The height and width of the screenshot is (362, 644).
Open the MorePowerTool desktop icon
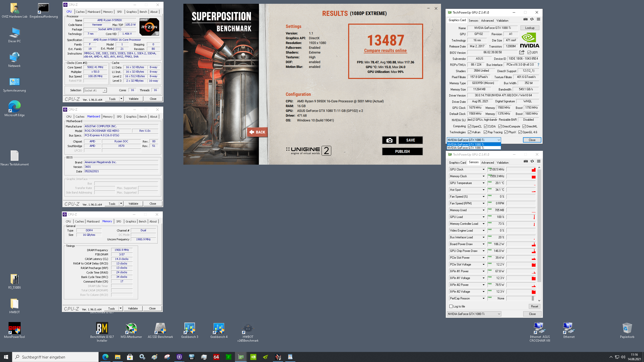tap(14, 331)
